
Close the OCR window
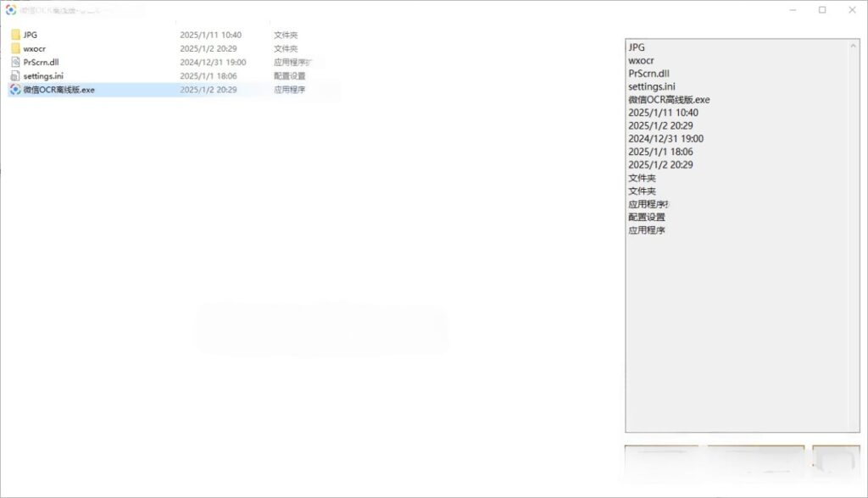point(853,10)
